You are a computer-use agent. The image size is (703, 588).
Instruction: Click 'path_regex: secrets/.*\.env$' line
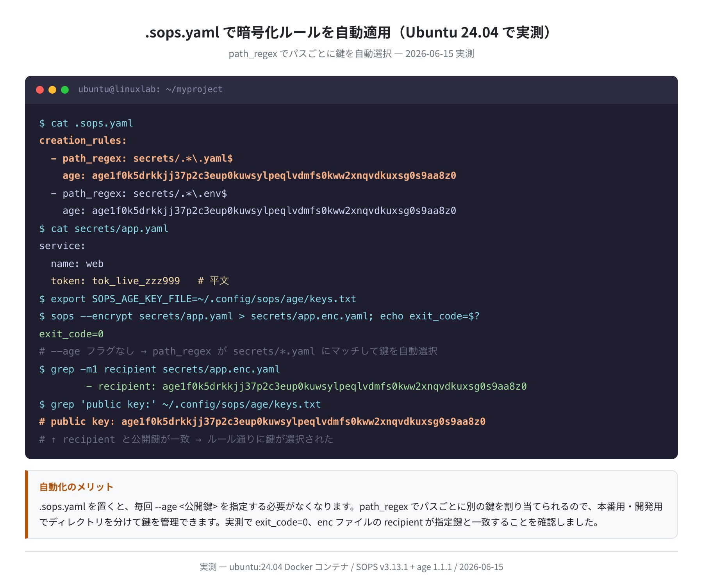pos(139,194)
